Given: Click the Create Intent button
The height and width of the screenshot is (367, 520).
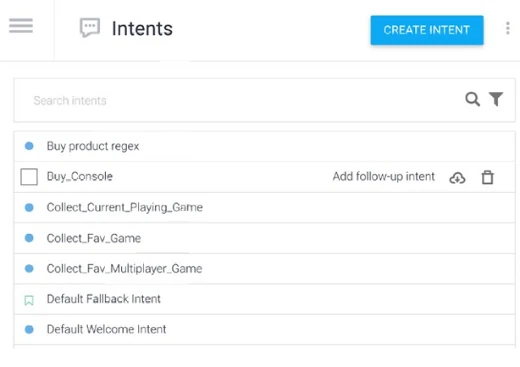Looking at the screenshot, I should click(427, 30).
